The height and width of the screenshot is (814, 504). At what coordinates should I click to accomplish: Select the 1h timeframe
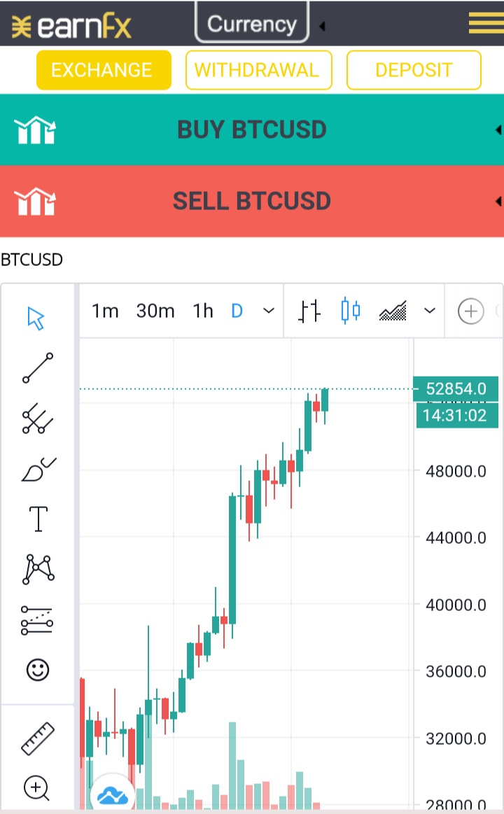[203, 311]
